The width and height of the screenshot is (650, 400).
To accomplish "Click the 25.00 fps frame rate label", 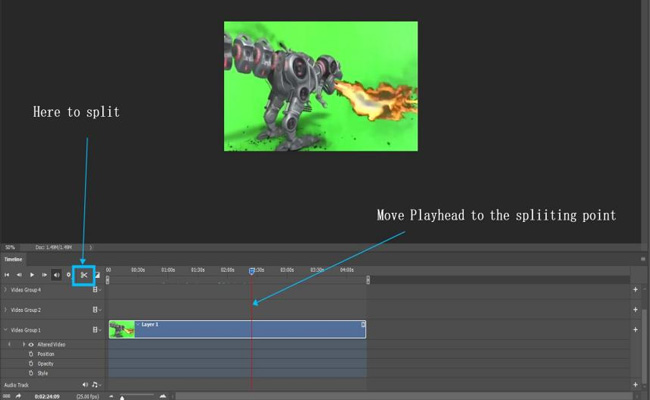I will [87, 397].
